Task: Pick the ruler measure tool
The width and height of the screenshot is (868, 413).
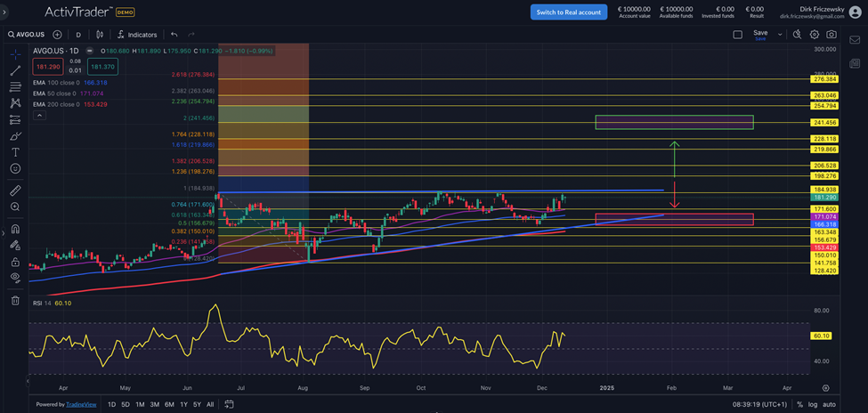Action: pyautogui.click(x=15, y=190)
